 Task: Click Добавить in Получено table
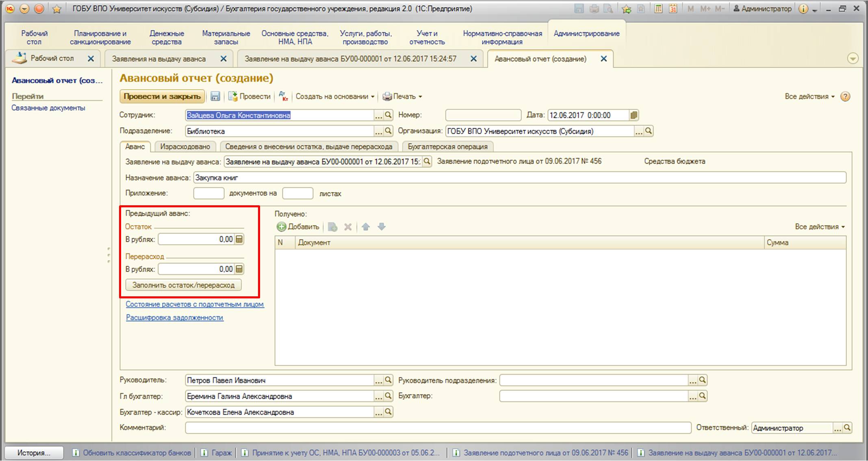pyautogui.click(x=298, y=227)
